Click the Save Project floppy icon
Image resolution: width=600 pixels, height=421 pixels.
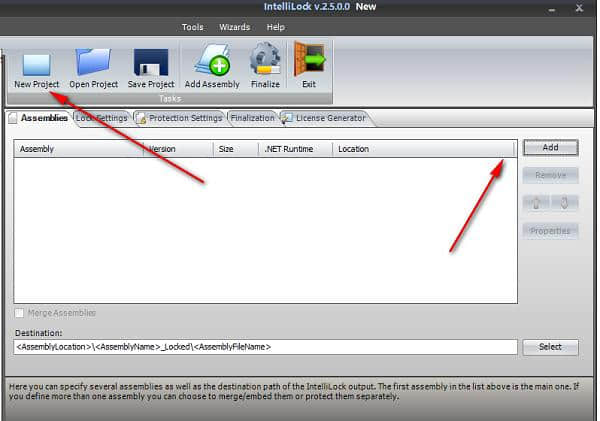[x=151, y=62]
